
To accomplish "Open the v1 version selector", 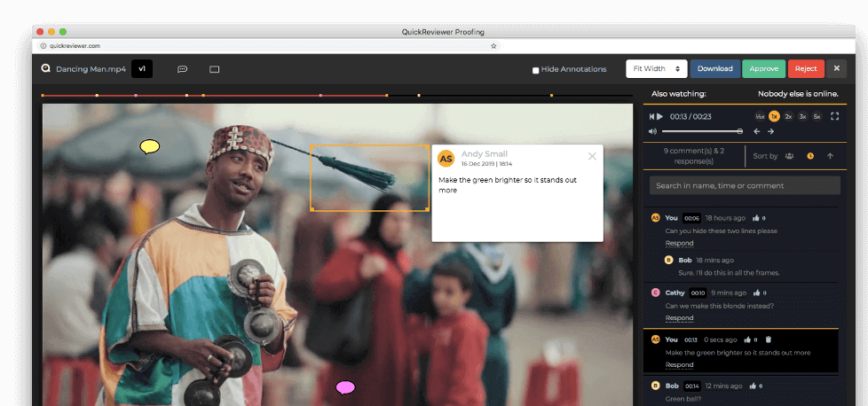I will pyautogui.click(x=142, y=69).
